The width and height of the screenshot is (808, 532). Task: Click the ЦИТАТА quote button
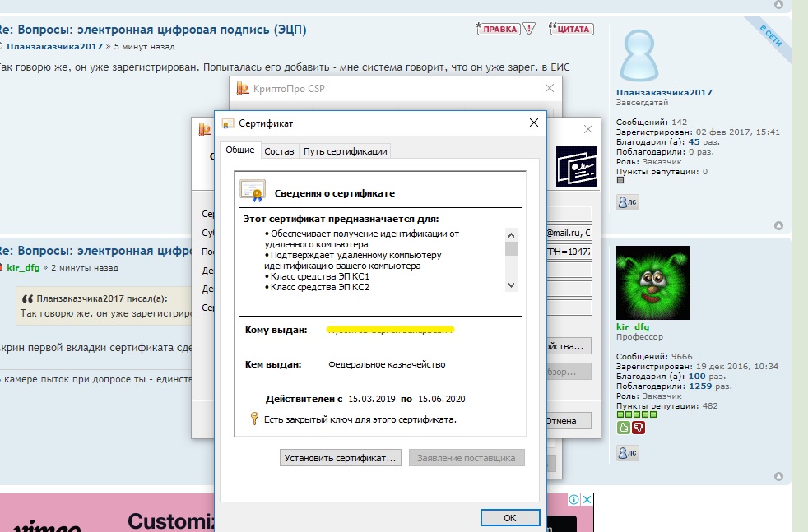coord(571,29)
